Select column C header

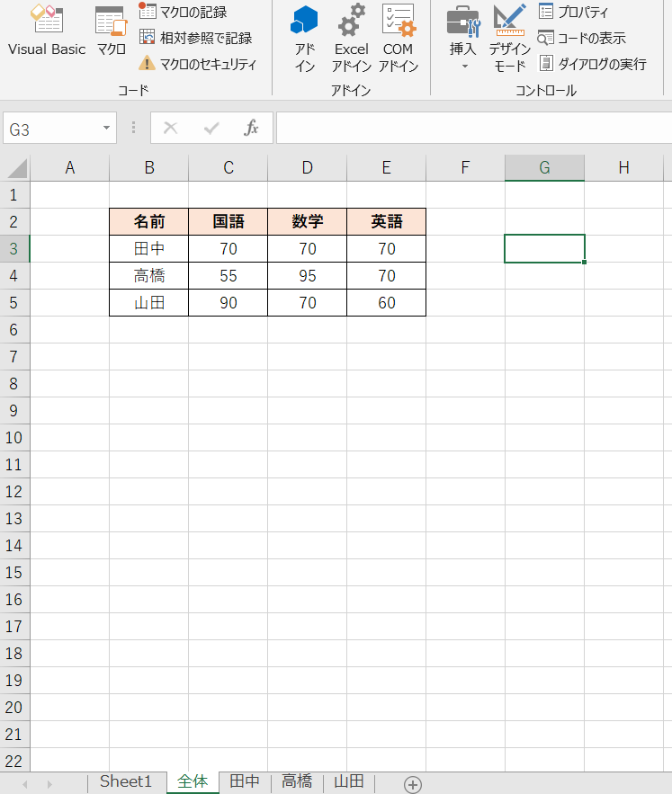click(x=228, y=167)
